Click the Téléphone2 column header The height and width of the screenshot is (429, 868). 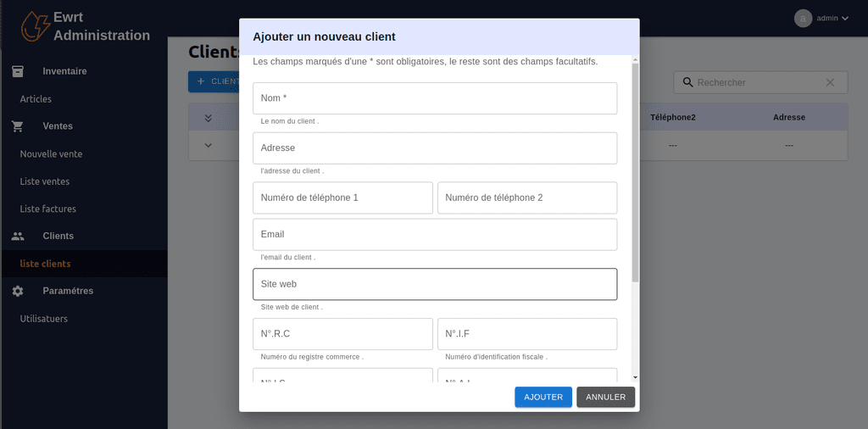coord(672,117)
